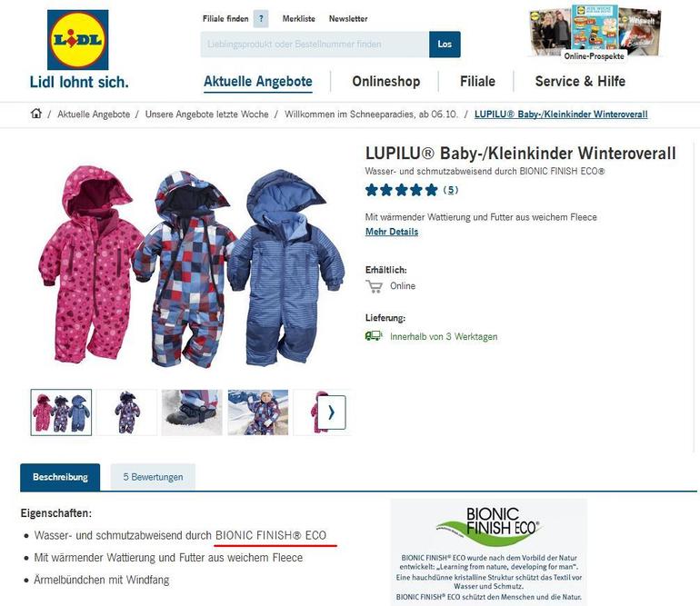Open the Onlineshop menu

click(386, 81)
